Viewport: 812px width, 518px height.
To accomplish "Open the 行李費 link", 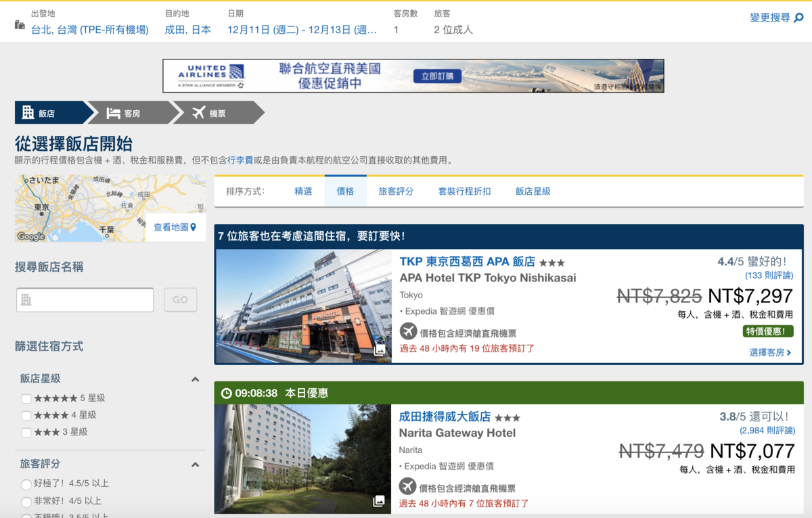I will tap(240, 160).
